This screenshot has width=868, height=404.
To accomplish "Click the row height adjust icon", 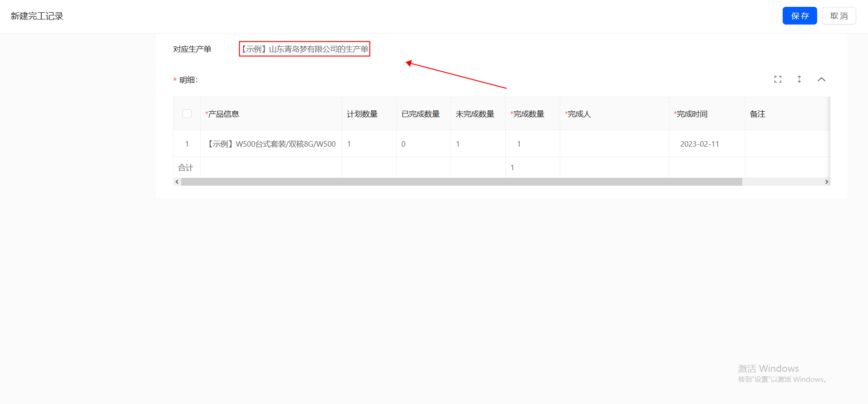I will tap(799, 79).
